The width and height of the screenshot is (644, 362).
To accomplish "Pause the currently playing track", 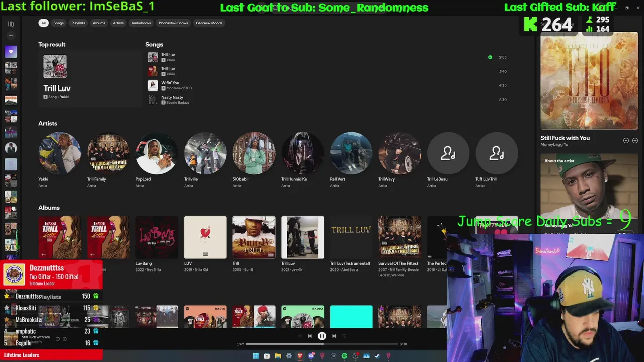I will coord(322,336).
